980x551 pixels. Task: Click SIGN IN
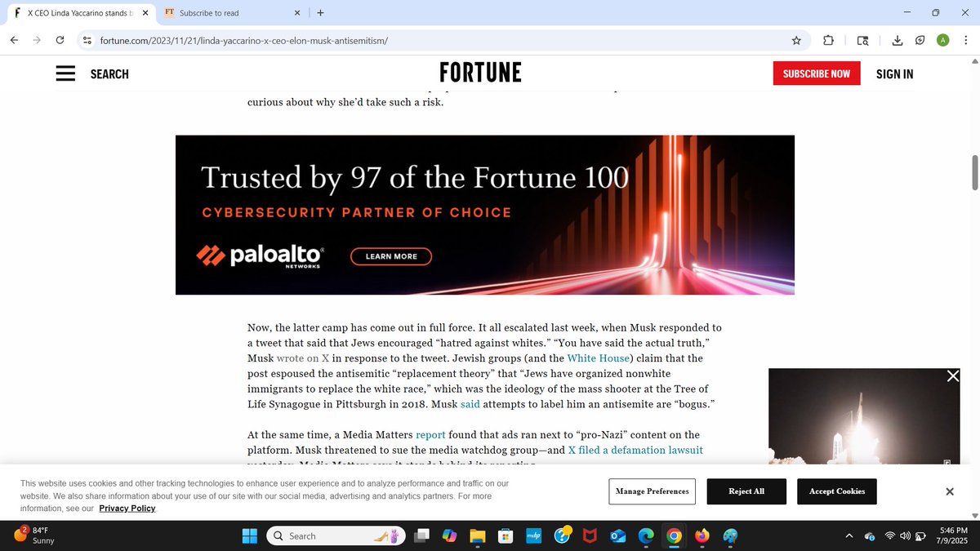pyautogui.click(x=894, y=74)
